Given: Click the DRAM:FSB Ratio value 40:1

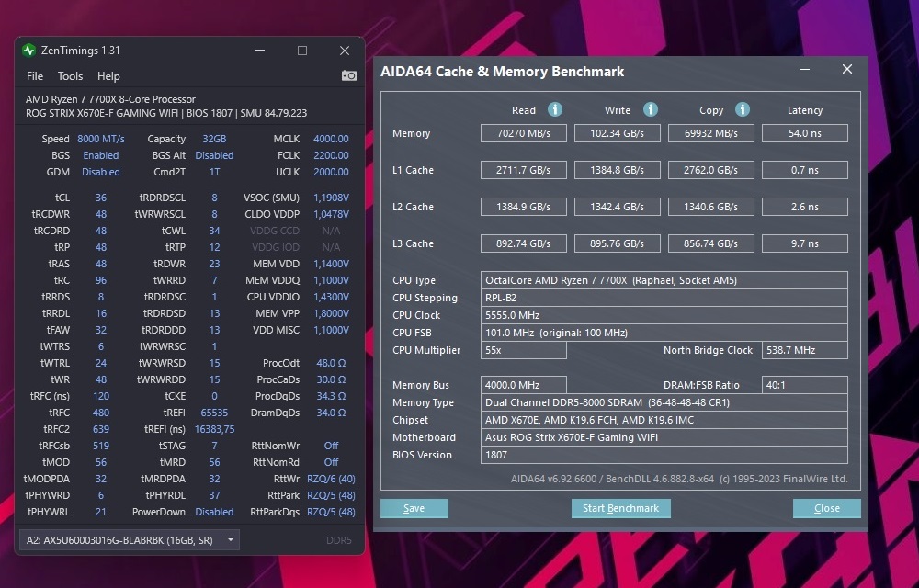Looking at the screenshot, I should pos(805,385).
